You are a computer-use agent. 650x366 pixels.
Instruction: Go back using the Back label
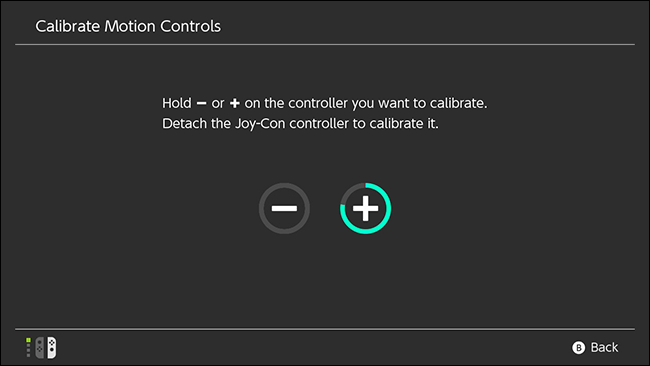(604, 347)
